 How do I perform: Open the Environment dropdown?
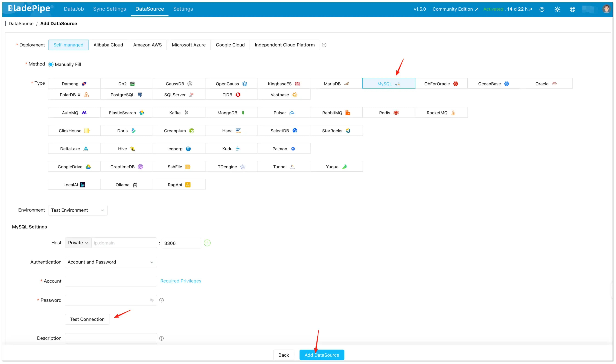tap(78, 210)
